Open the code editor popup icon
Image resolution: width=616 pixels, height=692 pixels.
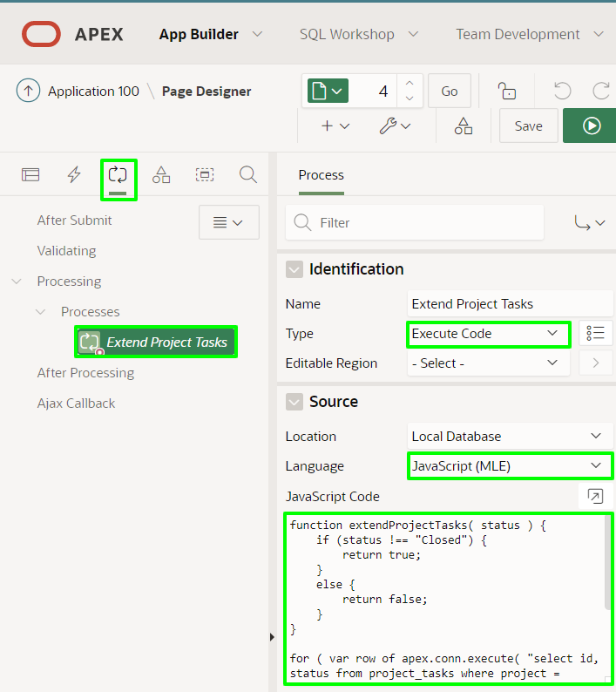(595, 496)
